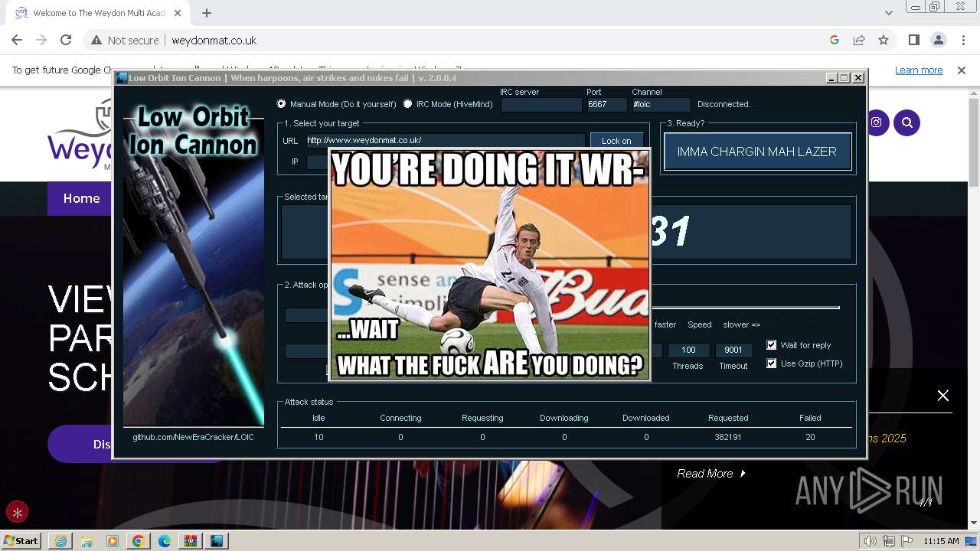Click the Google icon in the address bar
980x551 pixels.
pos(835,40)
